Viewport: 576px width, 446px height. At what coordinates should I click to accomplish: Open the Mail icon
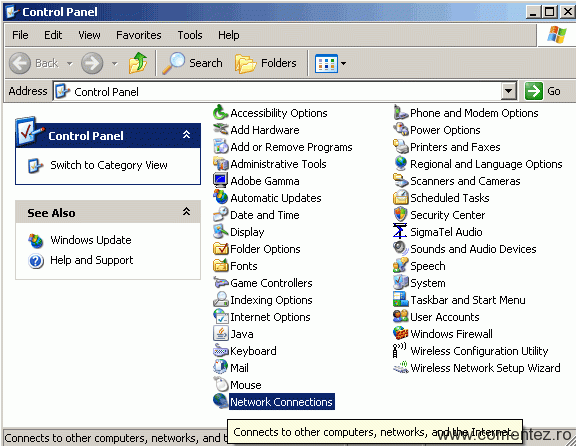pos(220,367)
